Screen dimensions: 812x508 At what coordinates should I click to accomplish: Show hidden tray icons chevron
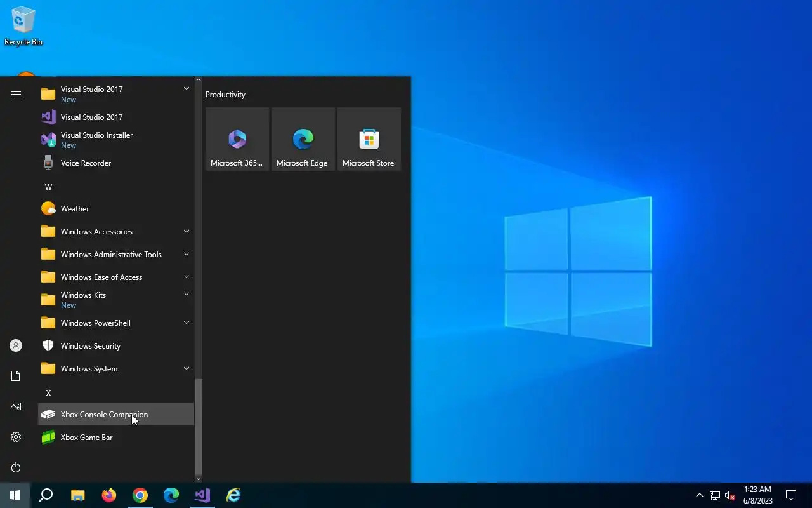point(699,495)
